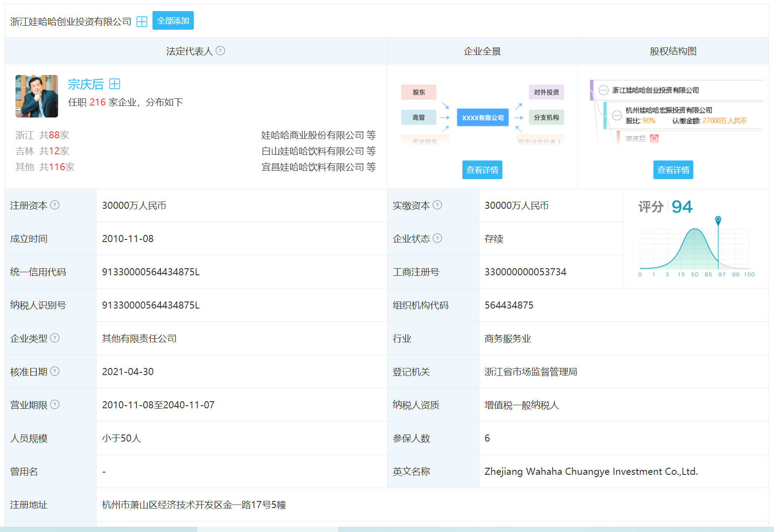Image resolution: width=774 pixels, height=532 pixels.
Task: Click the 增值税一般纳税人 value
Action: [x=521, y=405]
